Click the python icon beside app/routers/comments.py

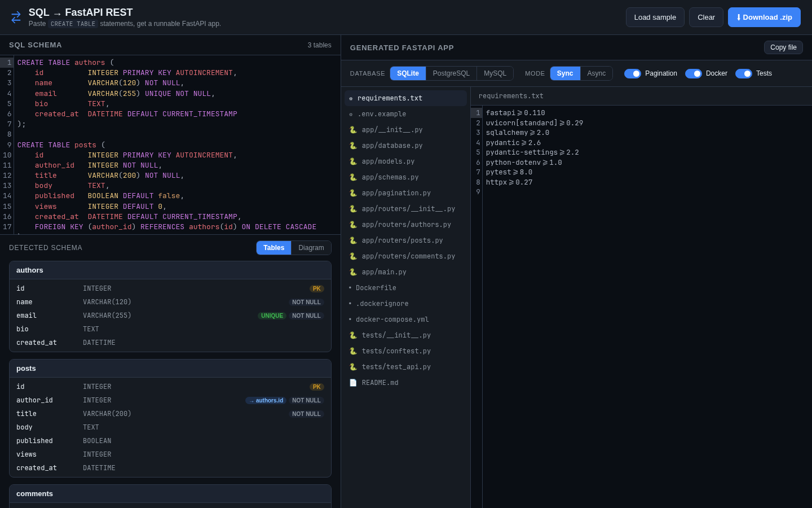[x=353, y=256]
